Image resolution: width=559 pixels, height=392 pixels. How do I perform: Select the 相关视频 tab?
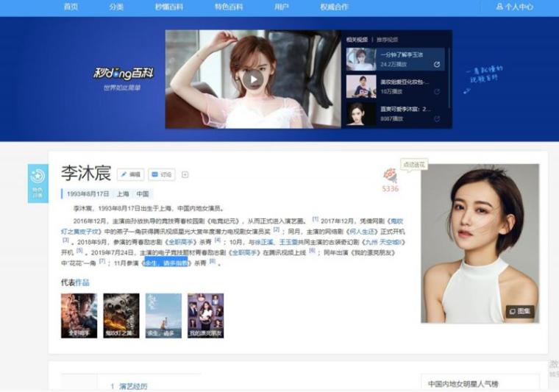[x=357, y=40]
